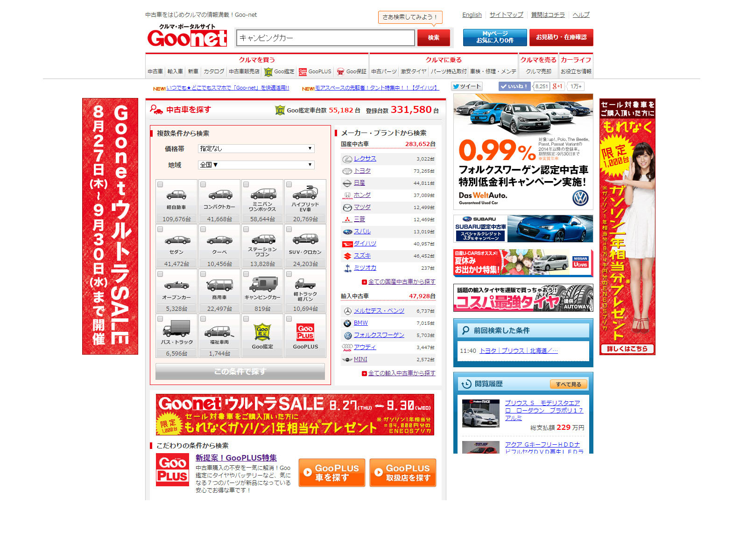Click the Subaru brand logo icon
747x560 pixels.
[x=347, y=232]
